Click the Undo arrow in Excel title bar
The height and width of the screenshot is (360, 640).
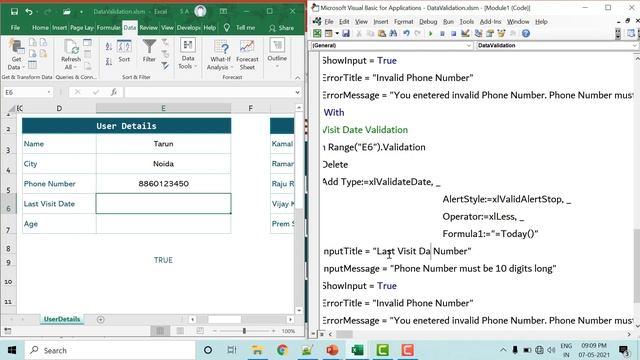click(29, 11)
